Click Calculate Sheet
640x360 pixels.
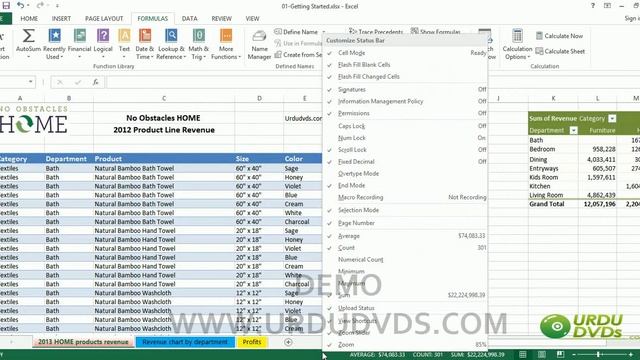point(560,51)
